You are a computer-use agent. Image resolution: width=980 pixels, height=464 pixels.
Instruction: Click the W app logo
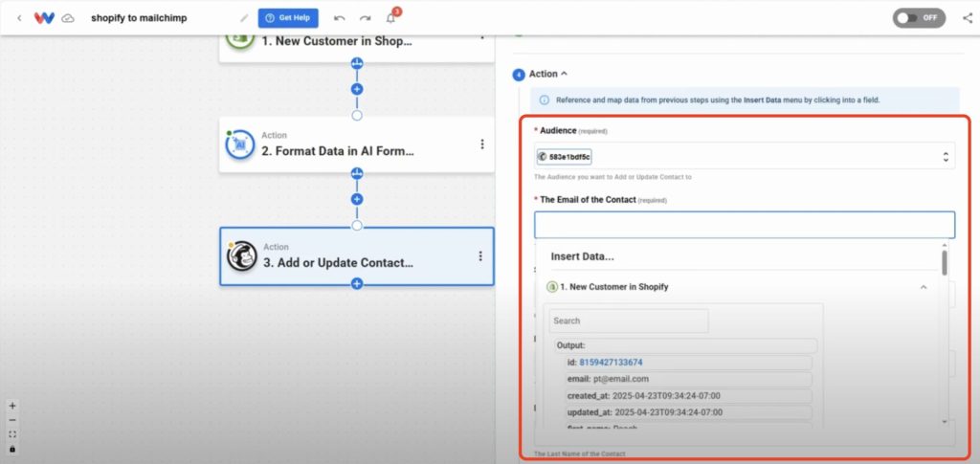pos(44,18)
